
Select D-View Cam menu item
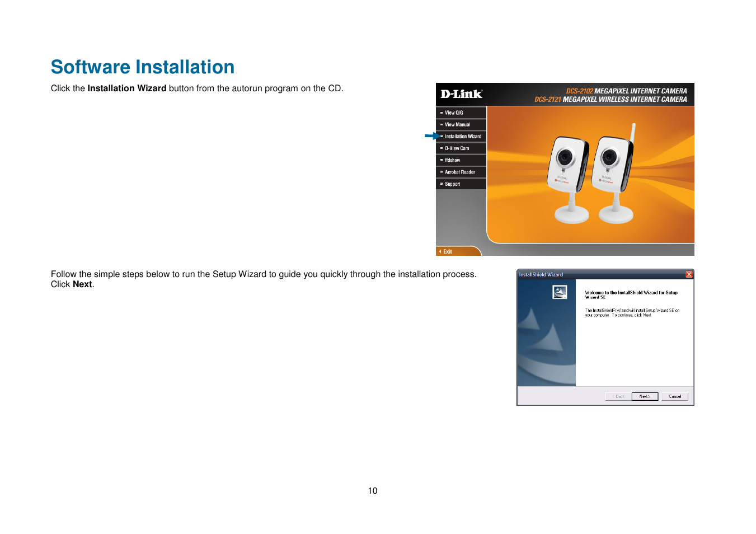[461, 148]
